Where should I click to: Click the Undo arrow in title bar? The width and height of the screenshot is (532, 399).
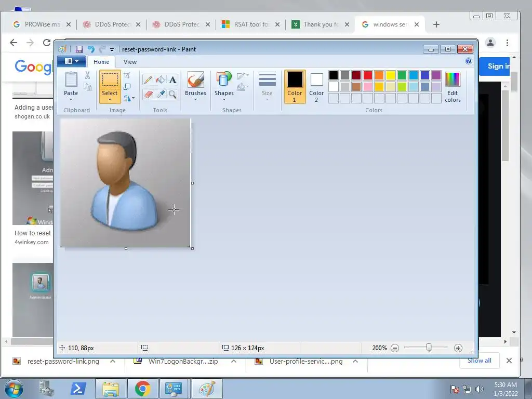[x=91, y=49]
